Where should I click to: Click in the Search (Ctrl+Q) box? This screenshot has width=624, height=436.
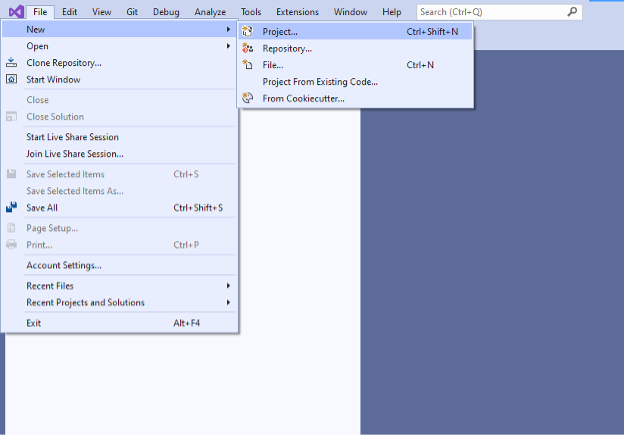click(499, 12)
